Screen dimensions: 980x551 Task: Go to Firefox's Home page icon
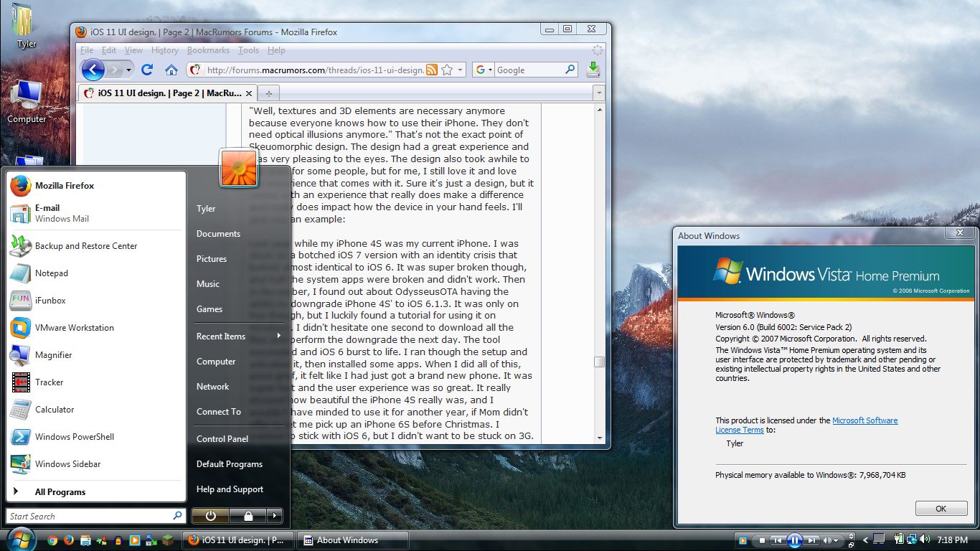[171, 70]
